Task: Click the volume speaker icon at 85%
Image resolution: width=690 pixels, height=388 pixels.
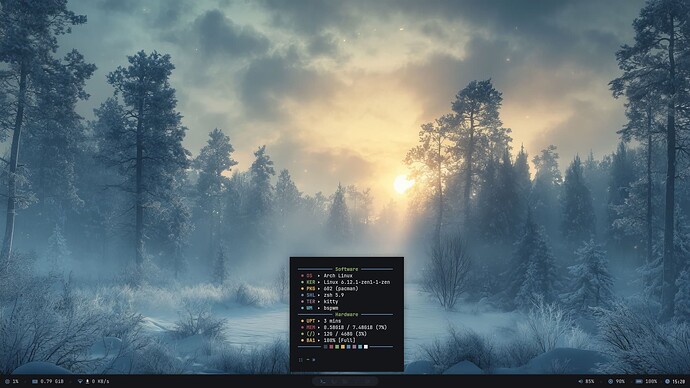Action: point(580,381)
